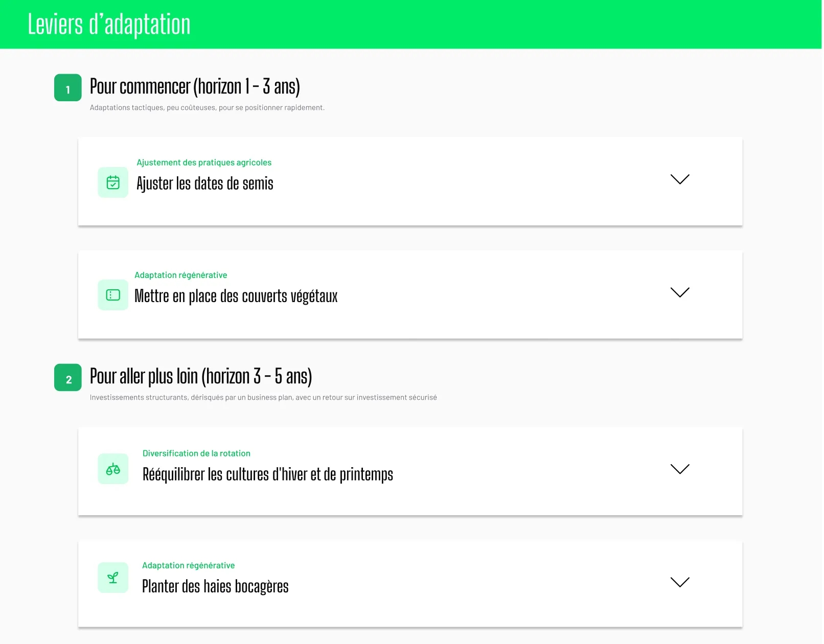Click the Pour commencer (horizon 1 - 3 ans) heading
This screenshot has width=824, height=644.
tap(195, 86)
